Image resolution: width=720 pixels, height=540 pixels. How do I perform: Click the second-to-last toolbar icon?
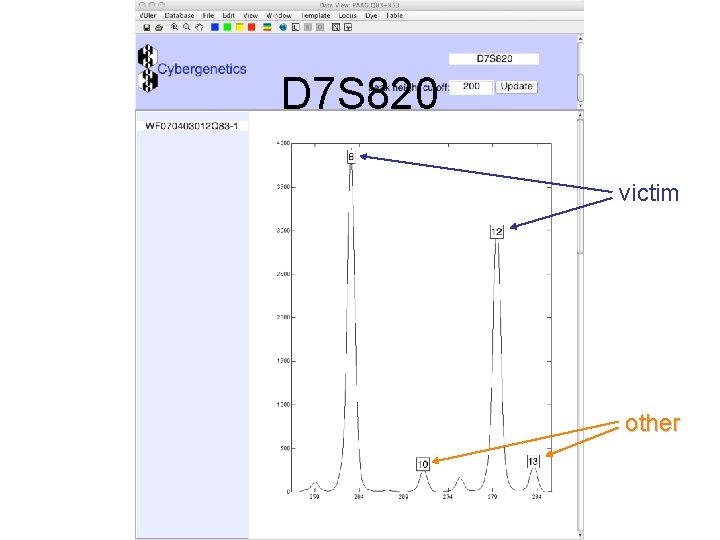(x=336, y=27)
